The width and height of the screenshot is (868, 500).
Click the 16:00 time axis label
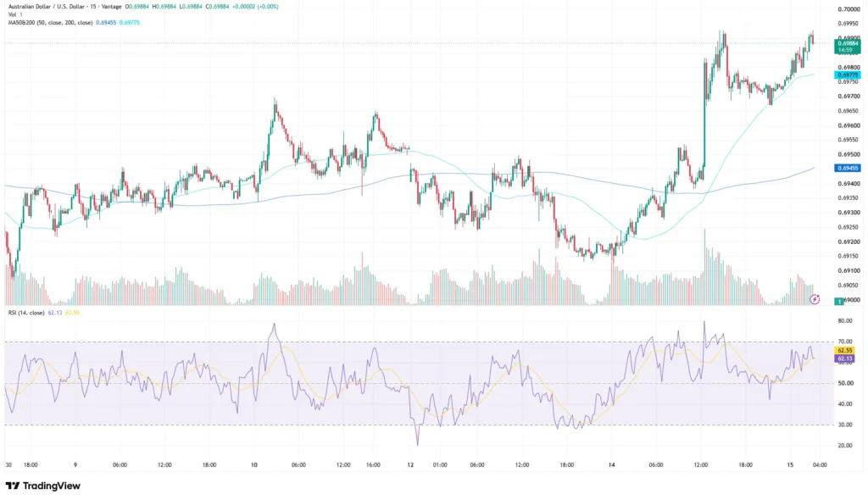click(373, 465)
